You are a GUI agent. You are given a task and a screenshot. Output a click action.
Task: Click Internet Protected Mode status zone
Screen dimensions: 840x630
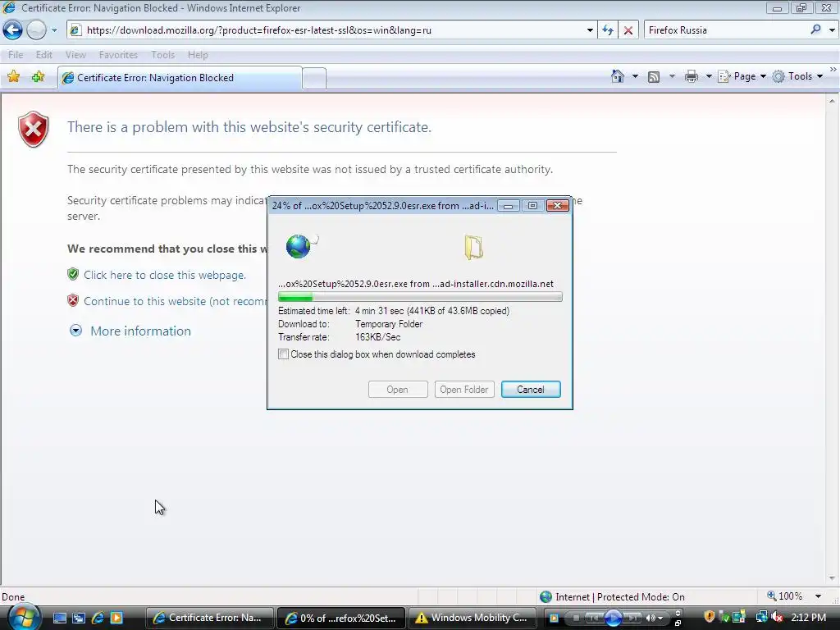coord(612,597)
